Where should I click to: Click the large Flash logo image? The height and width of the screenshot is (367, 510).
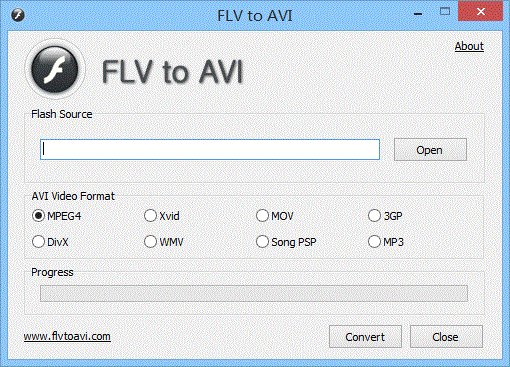point(55,69)
